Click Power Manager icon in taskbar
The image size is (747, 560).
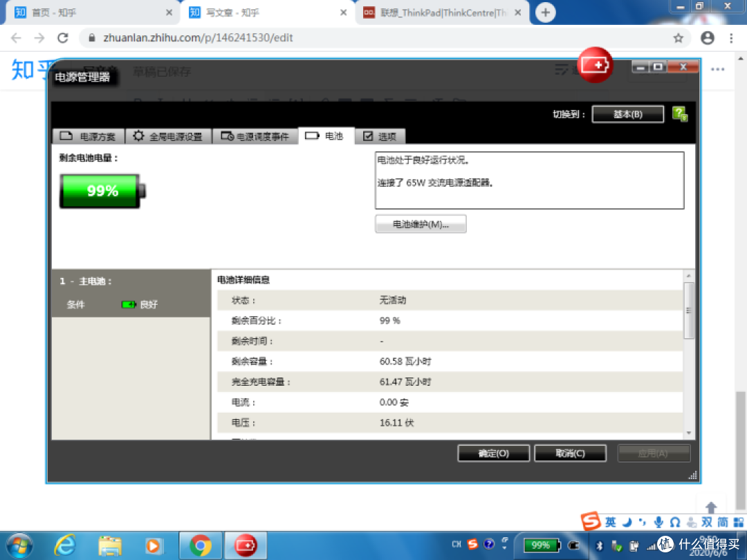[x=246, y=545]
